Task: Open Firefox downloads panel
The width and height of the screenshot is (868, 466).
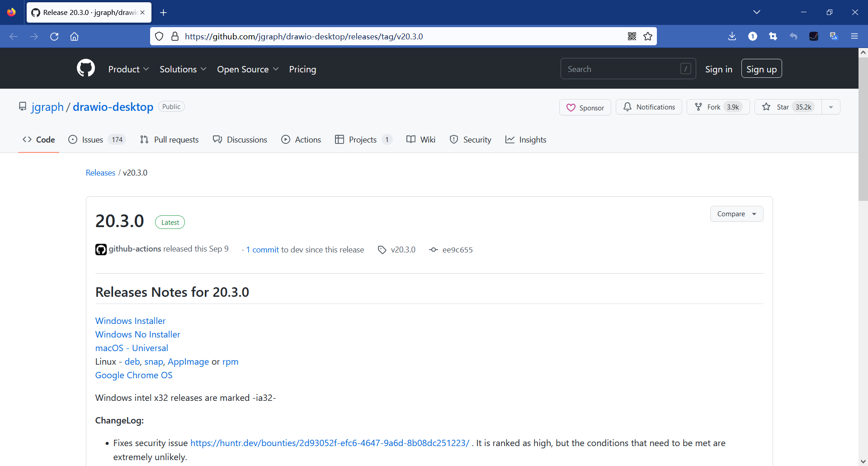Action: (x=732, y=37)
